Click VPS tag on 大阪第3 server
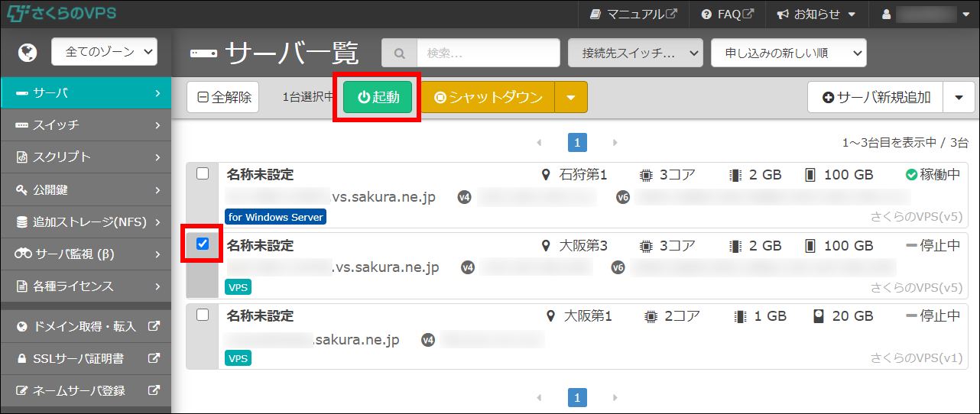Screen dimensions: 980x414 click(x=238, y=287)
